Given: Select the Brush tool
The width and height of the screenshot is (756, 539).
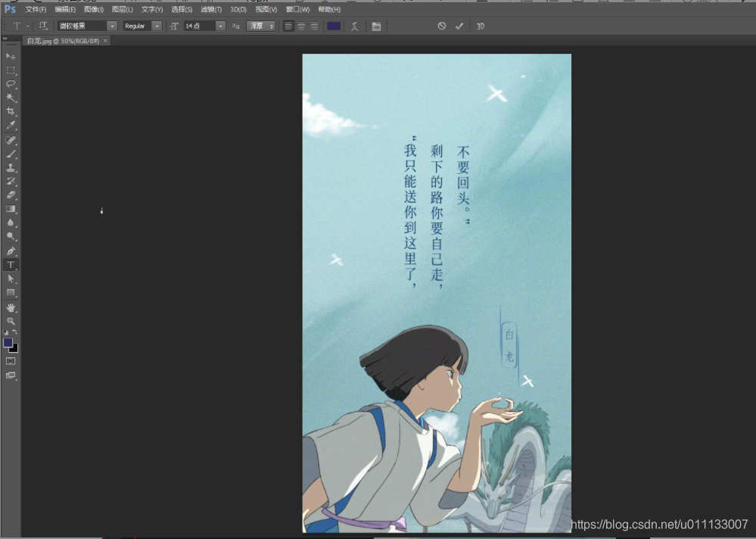Looking at the screenshot, I should (11, 154).
